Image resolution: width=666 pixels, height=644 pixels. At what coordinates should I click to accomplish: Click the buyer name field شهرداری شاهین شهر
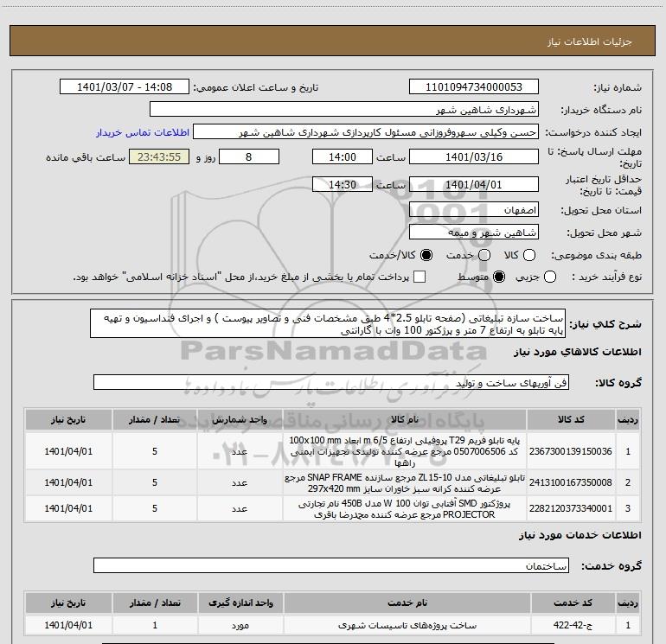click(x=344, y=110)
